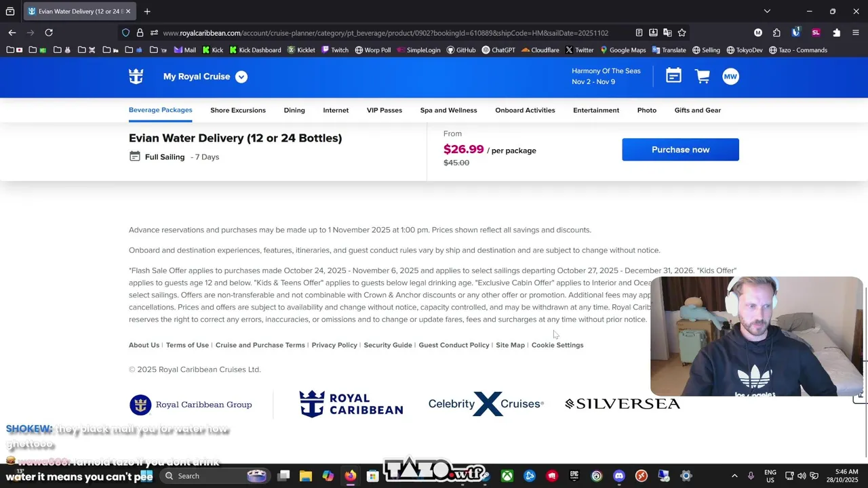
Task: Select the Beverage Packages tab
Action: click(161, 110)
